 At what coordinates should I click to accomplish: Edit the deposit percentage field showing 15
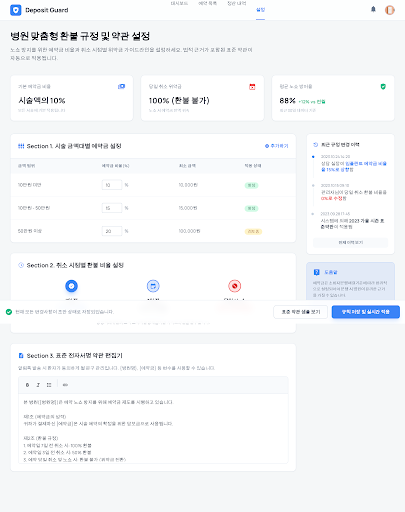[x=112, y=208]
